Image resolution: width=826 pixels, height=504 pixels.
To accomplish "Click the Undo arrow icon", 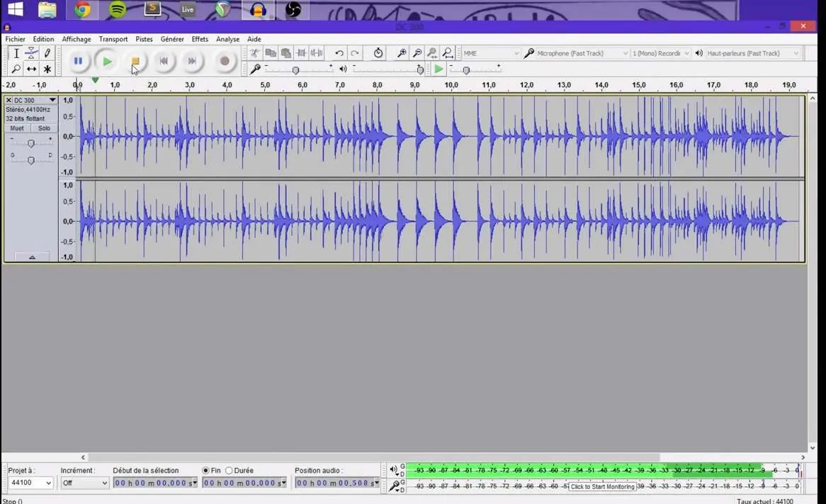I will click(x=339, y=53).
